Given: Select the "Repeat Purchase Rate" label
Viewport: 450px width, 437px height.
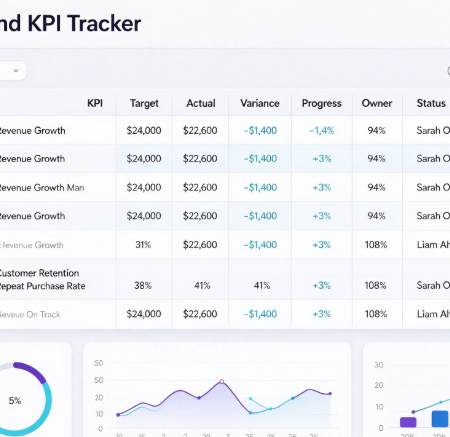Looking at the screenshot, I should (42, 286).
